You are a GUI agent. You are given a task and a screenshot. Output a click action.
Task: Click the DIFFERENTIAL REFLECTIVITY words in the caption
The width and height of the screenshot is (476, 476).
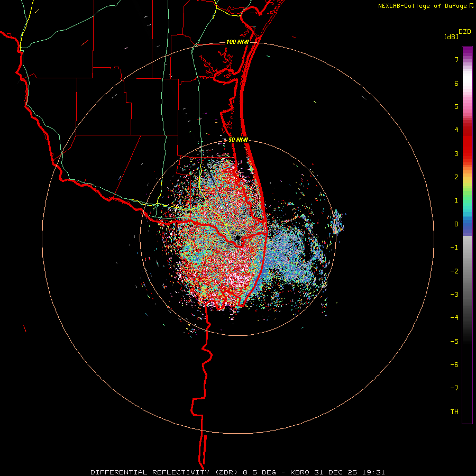pos(150,472)
